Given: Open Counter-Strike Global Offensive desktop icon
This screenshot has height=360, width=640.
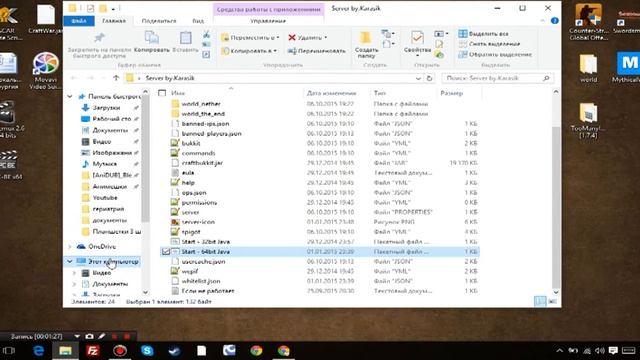Looking at the screenshot, I should 588,22.
